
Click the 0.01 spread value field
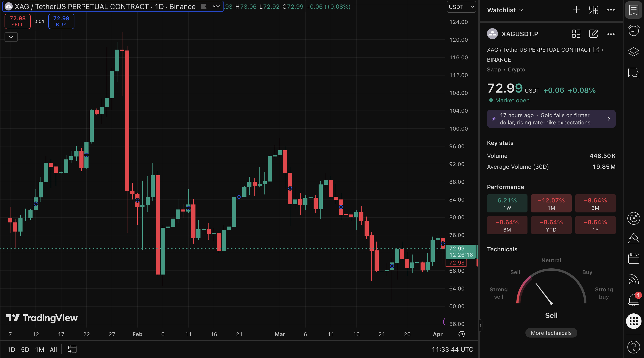point(39,21)
